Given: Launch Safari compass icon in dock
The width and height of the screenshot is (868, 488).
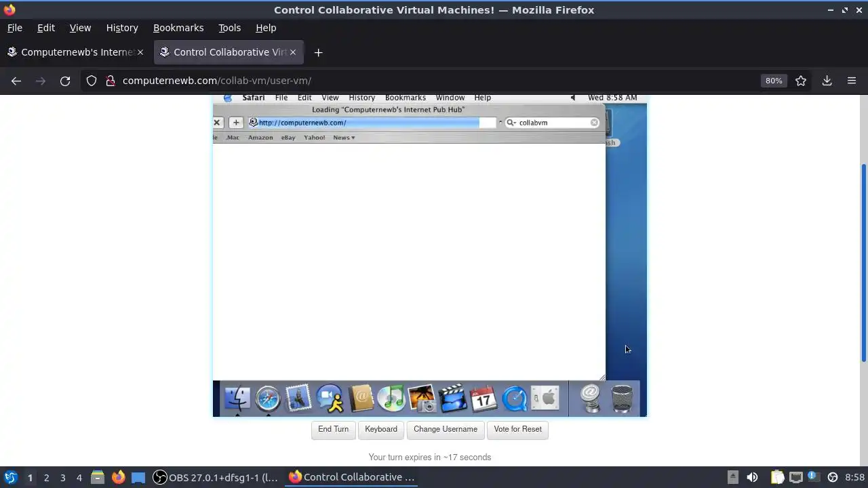Looking at the screenshot, I should click(268, 399).
